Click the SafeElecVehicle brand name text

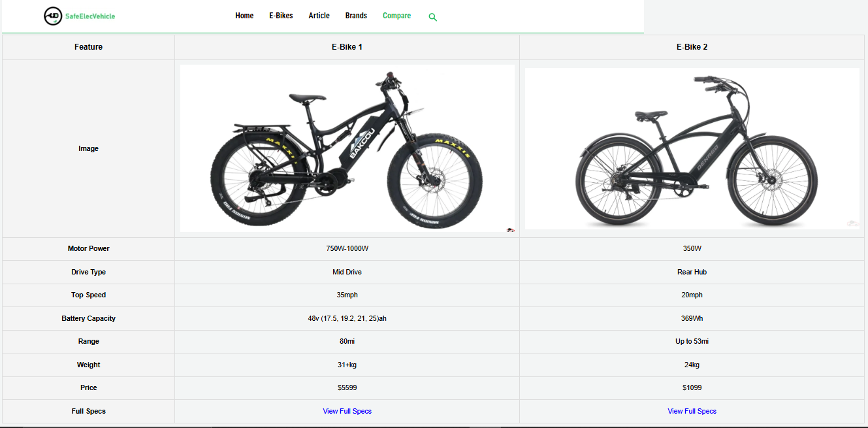click(x=90, y=16)
